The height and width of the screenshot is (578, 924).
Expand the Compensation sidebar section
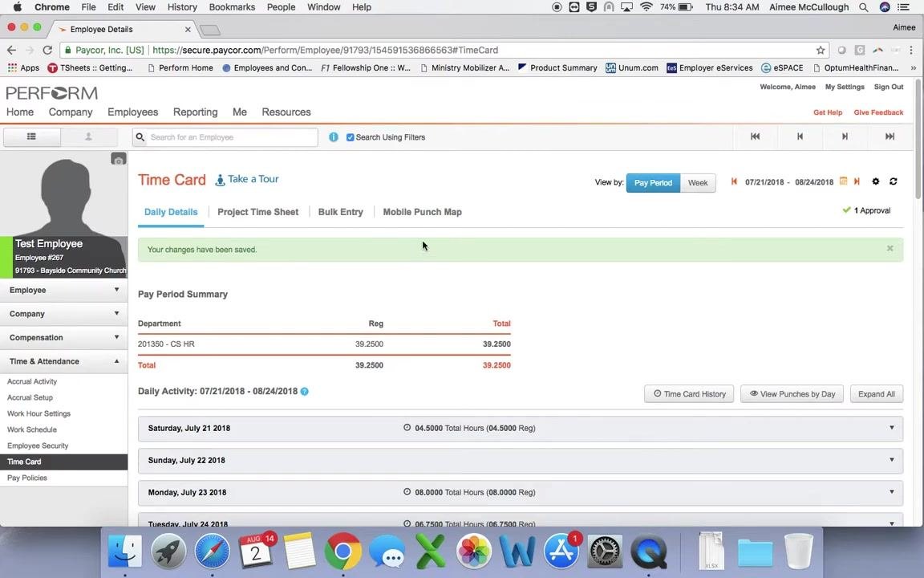[63, 337]
